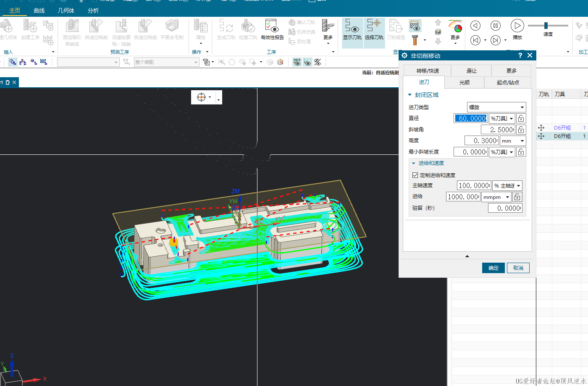Open the 主轴速度 % 主轴速 unit dropdown
This screenshot has height=386, width=588.
pos(507,185)
